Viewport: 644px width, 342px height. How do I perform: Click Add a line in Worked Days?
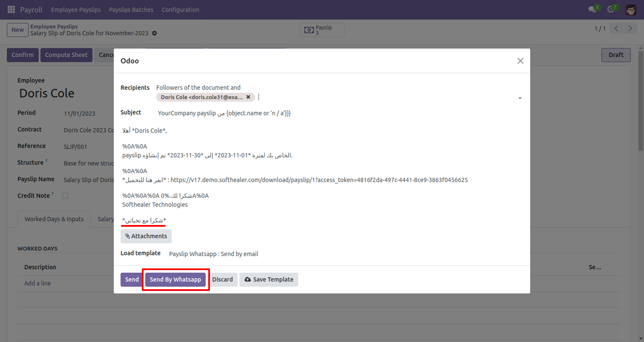37,283
